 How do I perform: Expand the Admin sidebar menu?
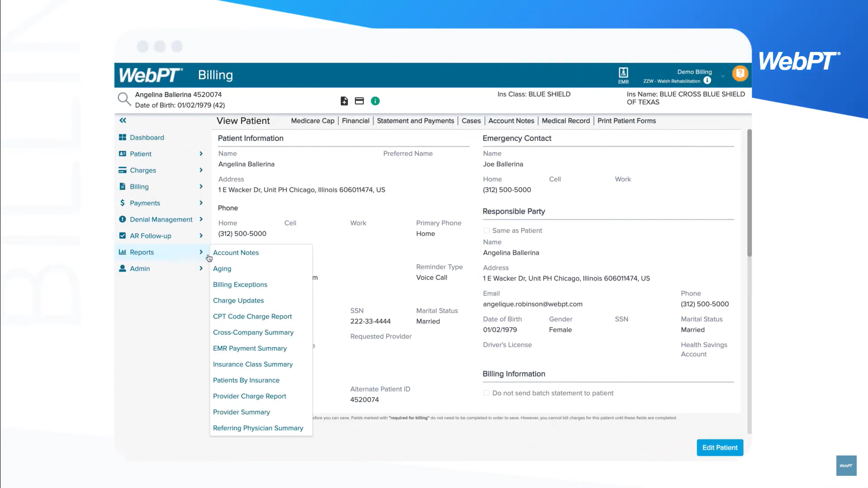(140, 268)
